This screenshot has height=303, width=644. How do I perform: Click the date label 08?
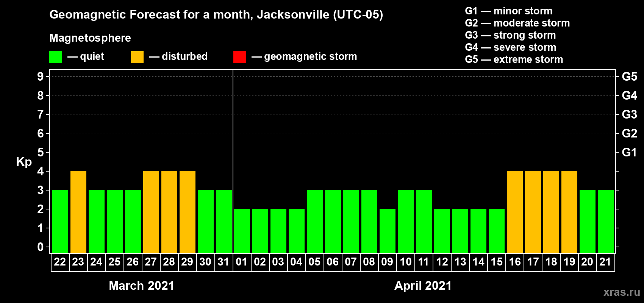point(369,262)
